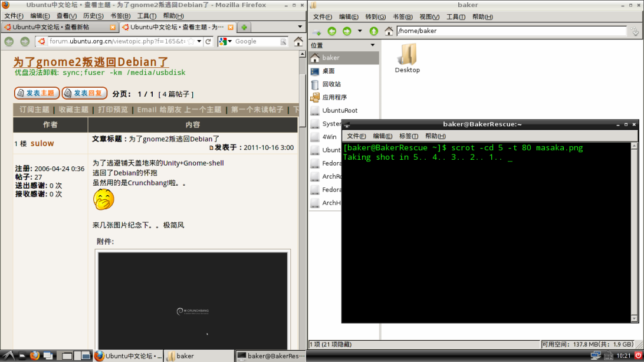The width and height of the screenshot is (644, 362).
Task: Close the 查看主题 Firefox tab
Action: [x=231, y=27]
